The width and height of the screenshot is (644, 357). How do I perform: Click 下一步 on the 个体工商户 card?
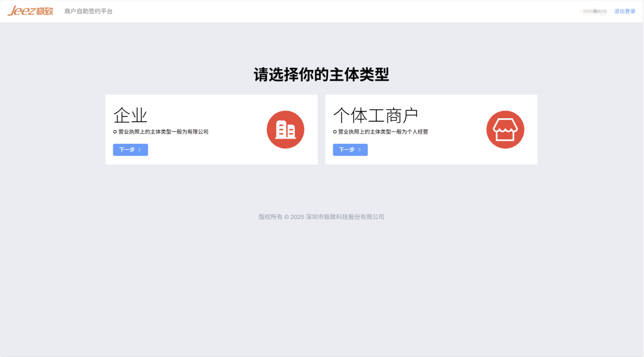(x=349, y=150)
